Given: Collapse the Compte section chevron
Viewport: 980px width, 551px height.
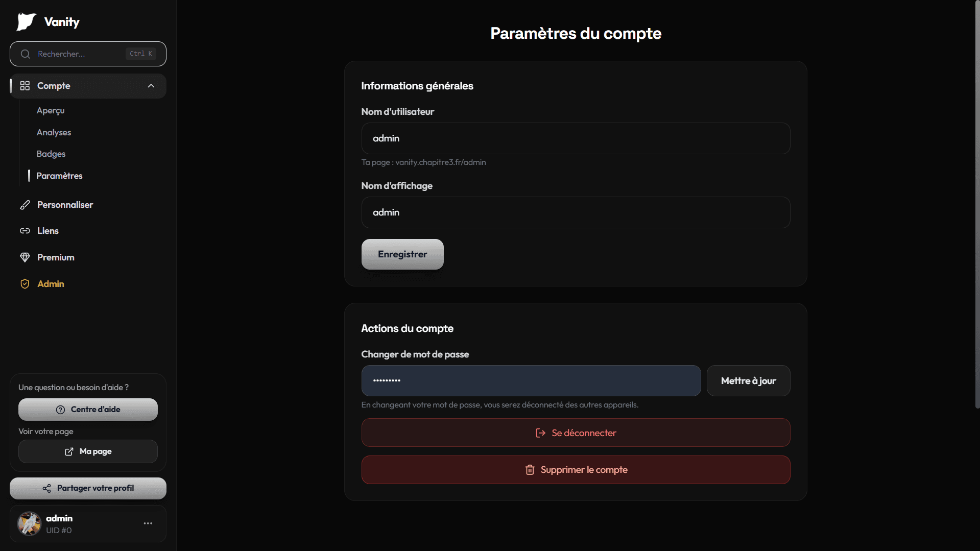Looking at the screenshot, I should coord(151,86).
